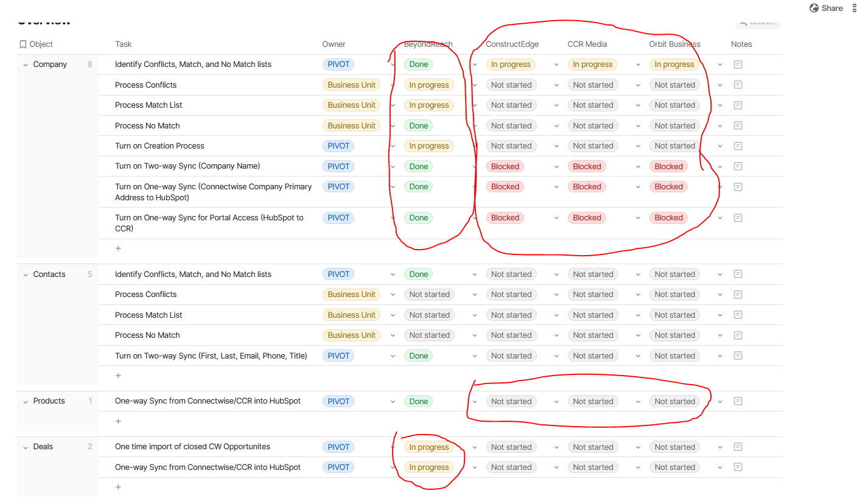Click BeyondReach Done status for Company Process No Match
The image size is (857, 504).
pos(418,126)
